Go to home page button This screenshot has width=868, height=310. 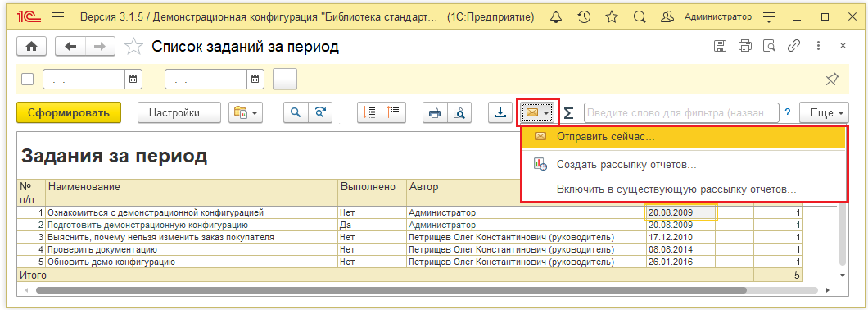[32, 47]
